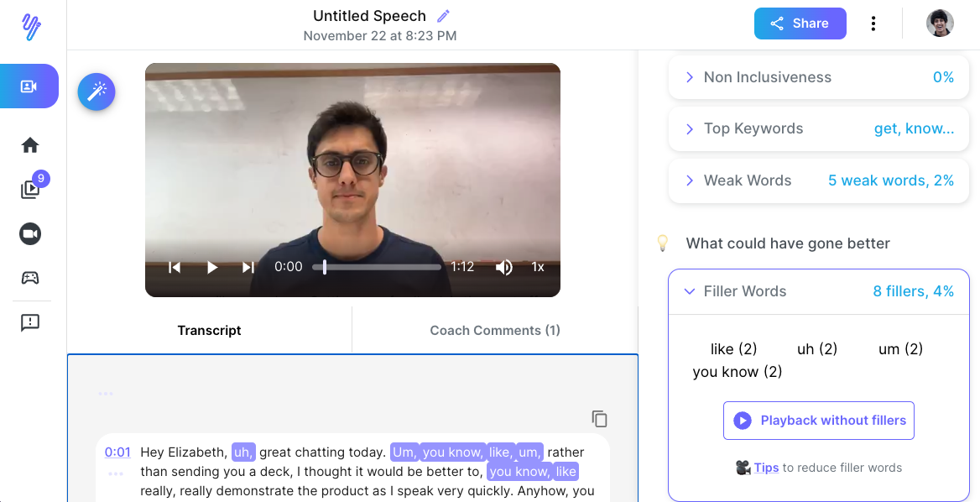The width and height of the screenshot is (980, 502).
Task: Switch to the Coach Comments tab
Action: [494, 330]
